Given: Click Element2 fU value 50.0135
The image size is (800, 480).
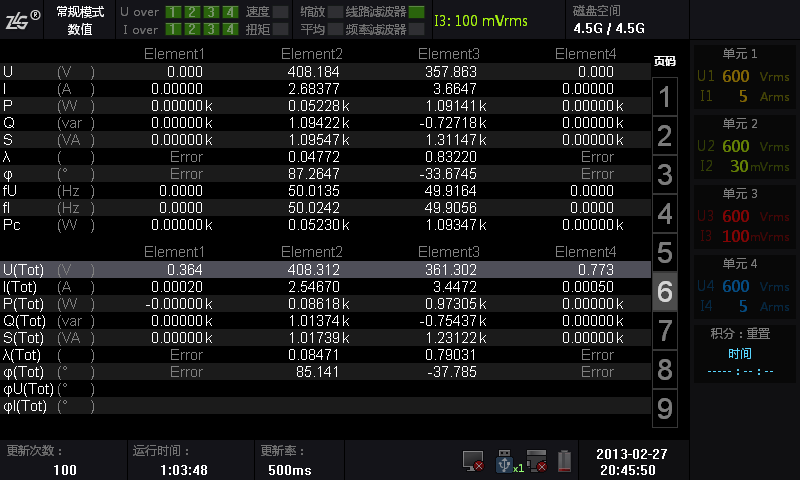Looking at the screenshot, I should 313,191.
